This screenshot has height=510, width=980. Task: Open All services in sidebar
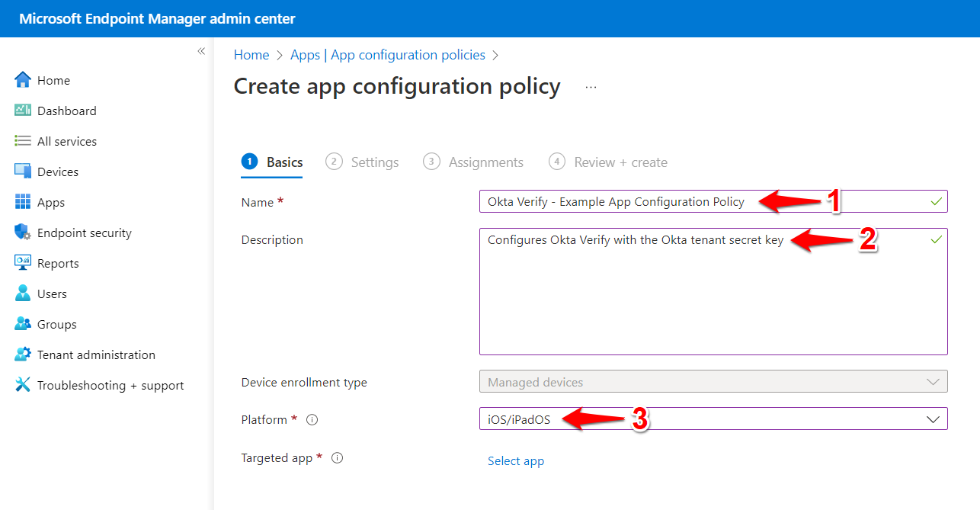coord(67,141)
